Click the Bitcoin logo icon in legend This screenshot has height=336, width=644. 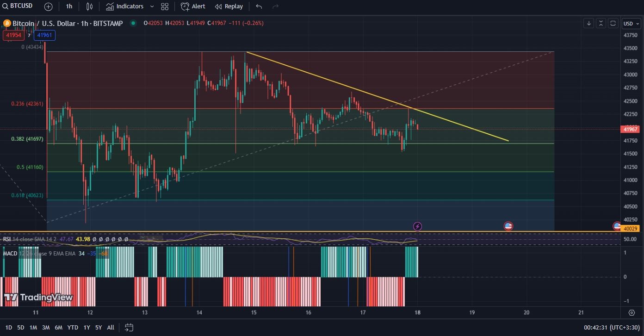pyautogui.click(x=7, y=23)
